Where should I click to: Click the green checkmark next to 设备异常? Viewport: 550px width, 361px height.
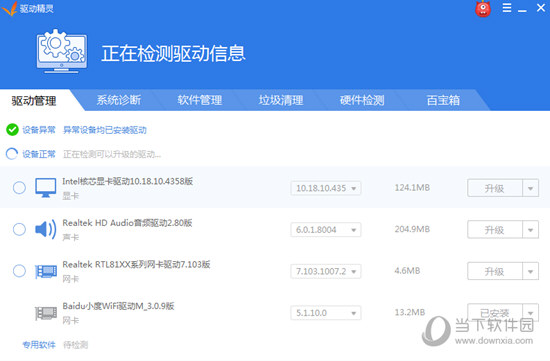(12, 130)
